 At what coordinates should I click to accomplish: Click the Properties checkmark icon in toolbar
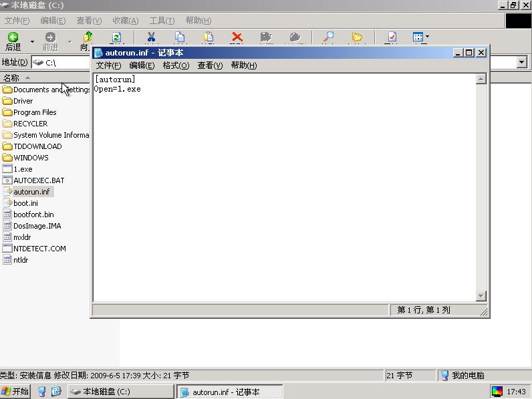click(x=392, y=37)
